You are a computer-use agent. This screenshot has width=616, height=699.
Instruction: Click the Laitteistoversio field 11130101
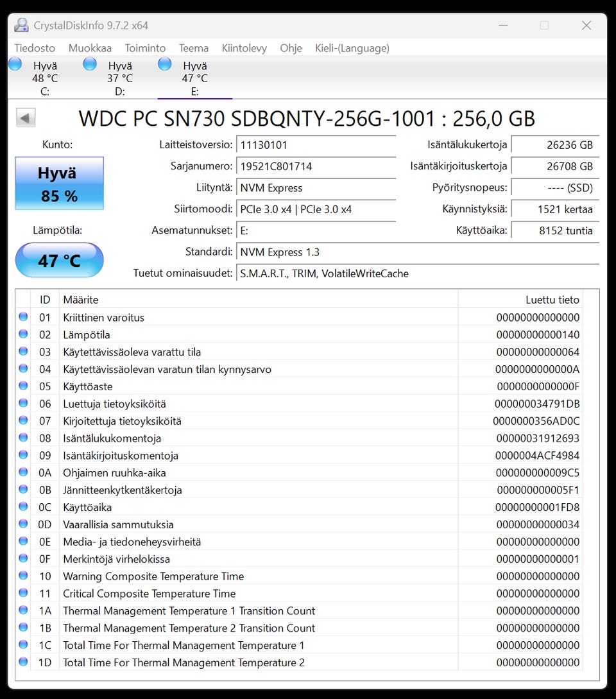pyautogui.click(x=316, y=145)
